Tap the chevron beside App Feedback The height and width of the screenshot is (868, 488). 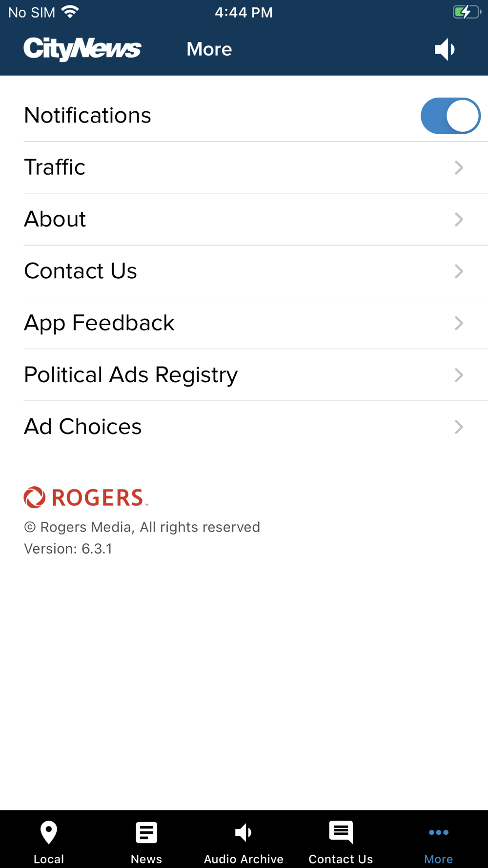coord(459,323)
